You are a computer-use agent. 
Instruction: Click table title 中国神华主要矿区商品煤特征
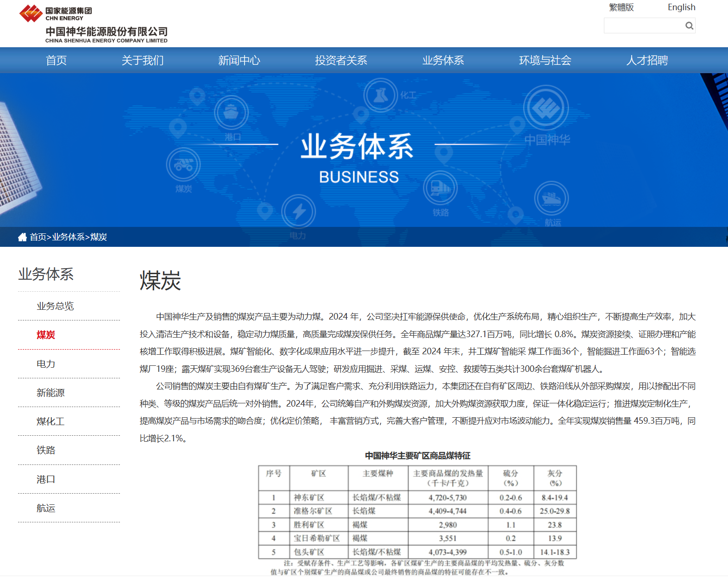pyautogui.click(x=417, y=456)
